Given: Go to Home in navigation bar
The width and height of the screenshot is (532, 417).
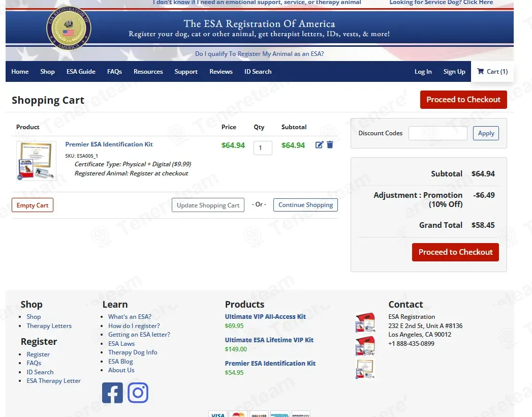Looking at the screenshot, I should (x=20, y=72).
